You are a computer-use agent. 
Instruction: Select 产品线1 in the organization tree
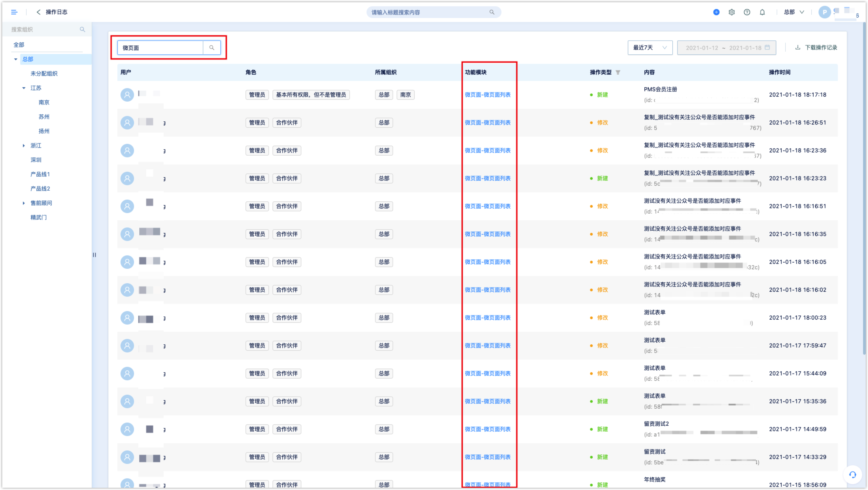pos(40,174)
